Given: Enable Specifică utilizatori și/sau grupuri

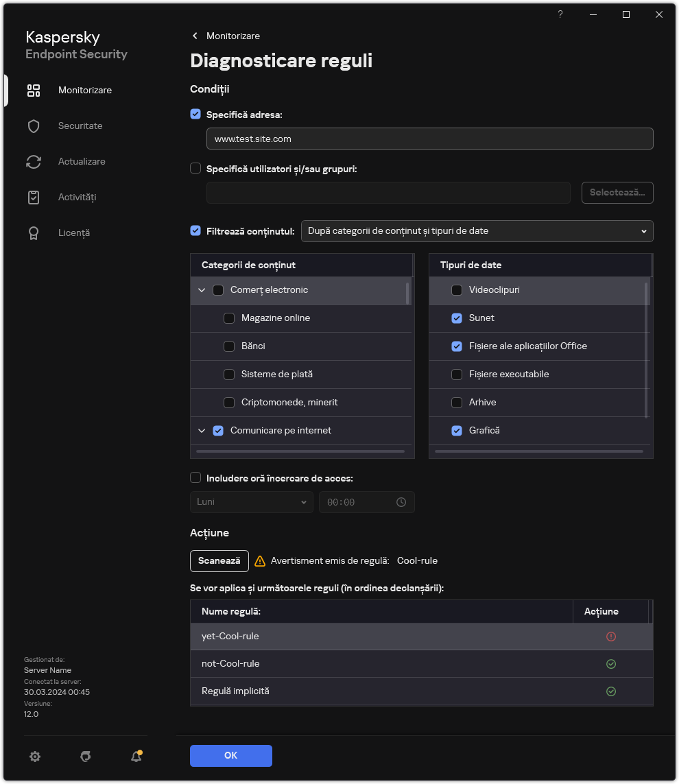Looking at the screenshot, I should (195, 168).
